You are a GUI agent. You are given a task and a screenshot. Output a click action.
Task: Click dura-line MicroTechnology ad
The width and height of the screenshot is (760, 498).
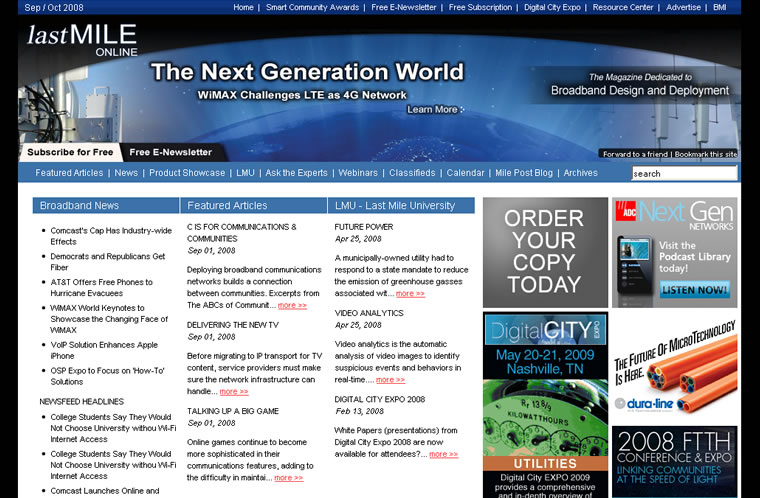[x=674, y=366]
